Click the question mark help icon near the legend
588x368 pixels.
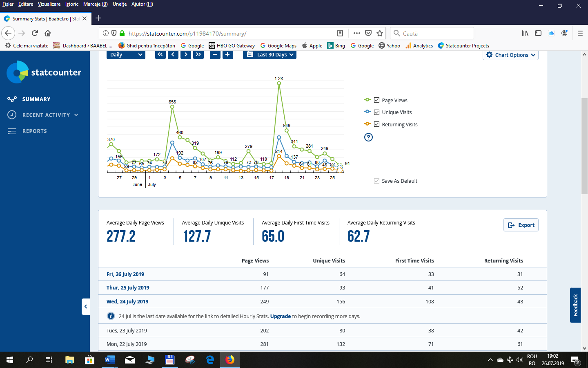coord(368,137)
